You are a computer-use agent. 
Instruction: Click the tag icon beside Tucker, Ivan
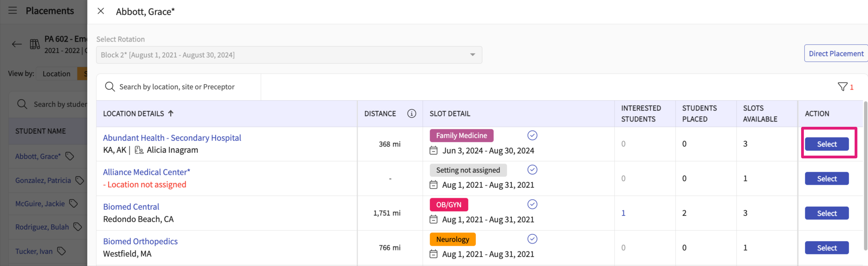click(61, 251)
